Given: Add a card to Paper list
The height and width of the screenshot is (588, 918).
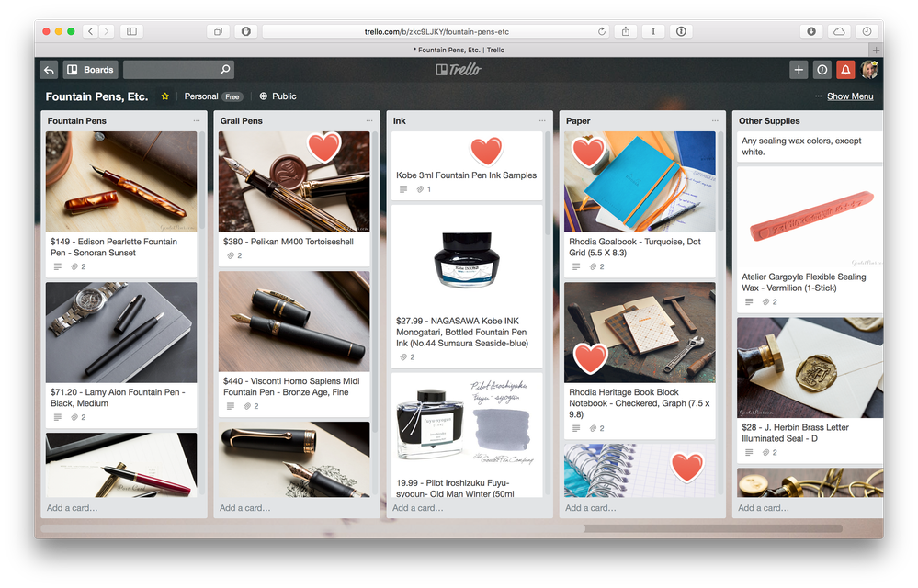Looking at the screenshot, I should point(590,508).
